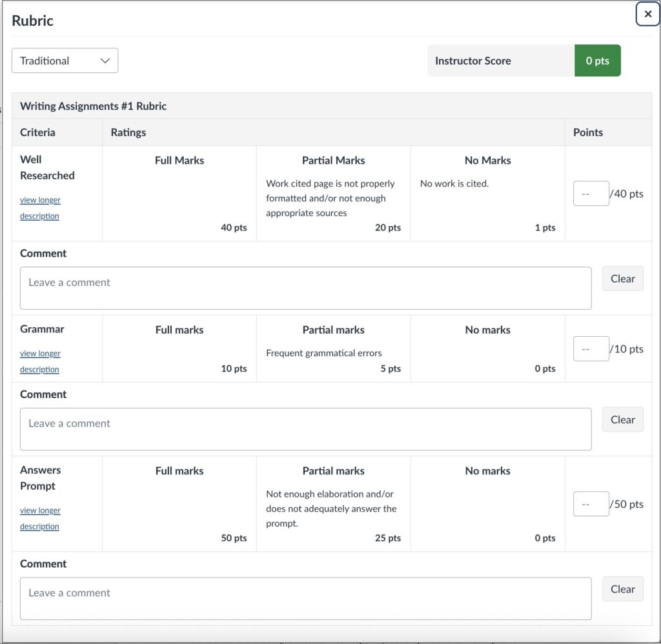Screen dimensions: 661x644
Task: Click the points field for /50 pts
Action: (591, 504)
